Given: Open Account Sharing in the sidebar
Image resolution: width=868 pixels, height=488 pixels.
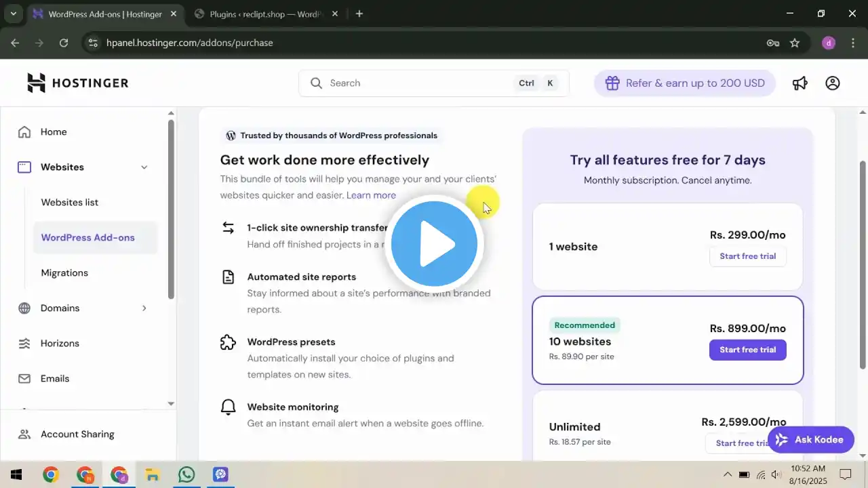Looking at the screenshot, I should 77,434.
